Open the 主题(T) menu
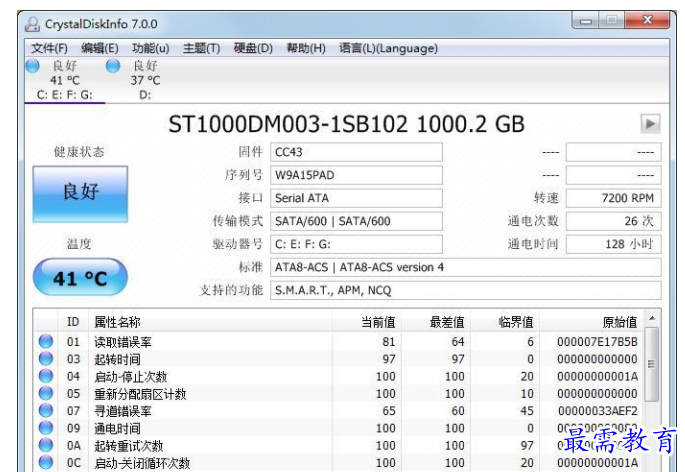This screenshot has width=685, height=472. point(201,48)
